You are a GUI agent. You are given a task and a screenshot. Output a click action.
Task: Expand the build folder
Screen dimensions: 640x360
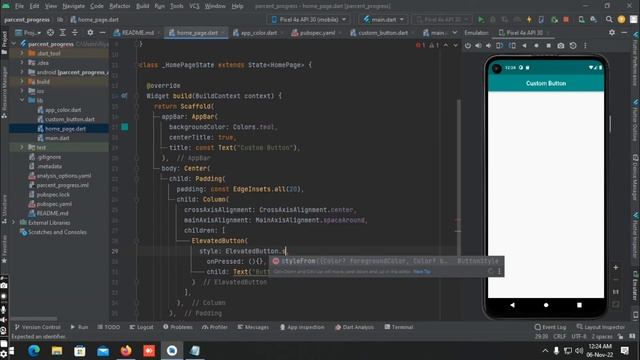(x=22, y=81)
